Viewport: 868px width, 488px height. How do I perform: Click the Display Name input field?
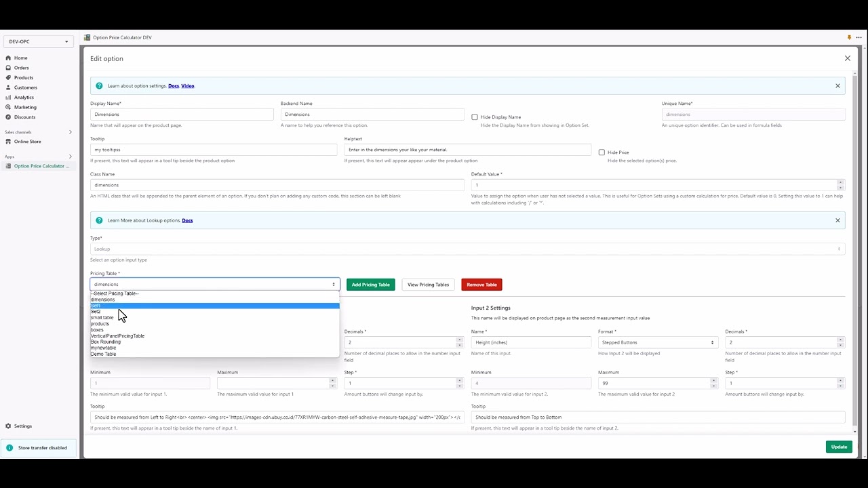click(x=182, y=115)
